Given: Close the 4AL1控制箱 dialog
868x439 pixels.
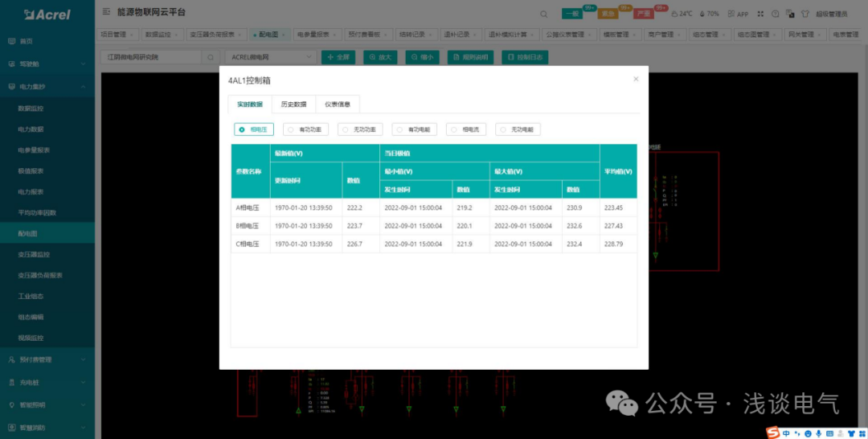Looking at the screenshot, I should (x=636, y=79).
